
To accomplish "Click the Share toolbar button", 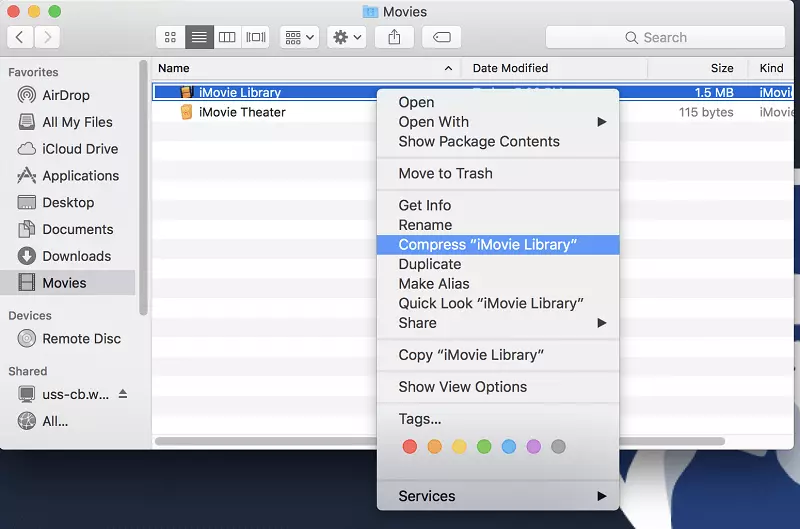I will point(394,37).
